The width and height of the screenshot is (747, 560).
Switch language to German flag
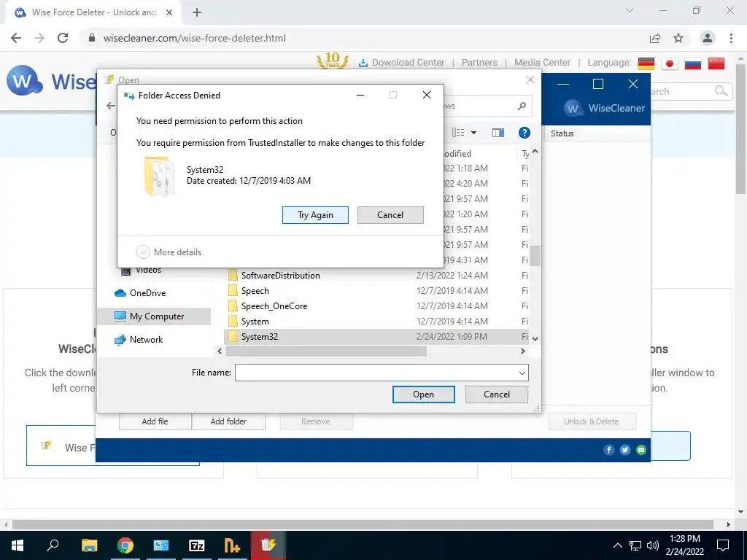click(646, 63)
